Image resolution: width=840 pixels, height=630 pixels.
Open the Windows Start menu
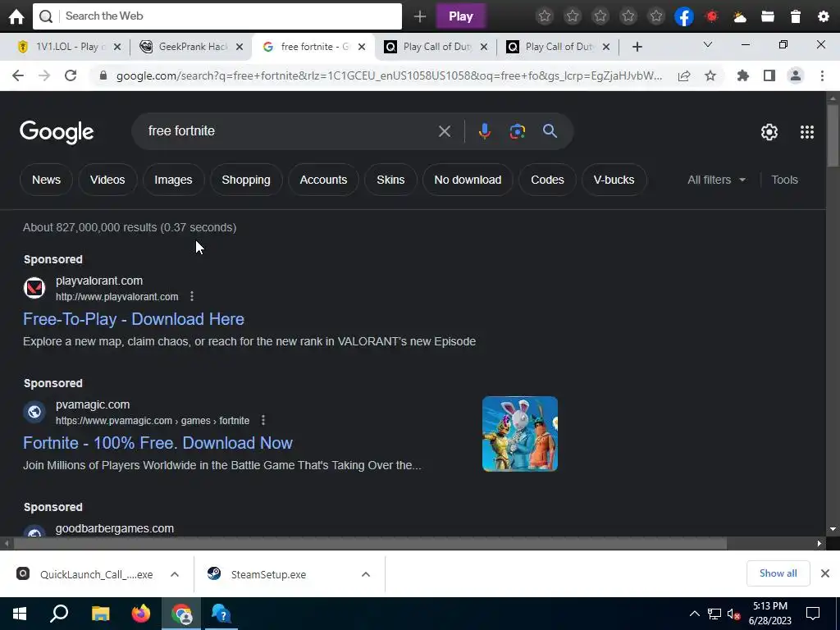pyautogui.click(x=20, y=614)
